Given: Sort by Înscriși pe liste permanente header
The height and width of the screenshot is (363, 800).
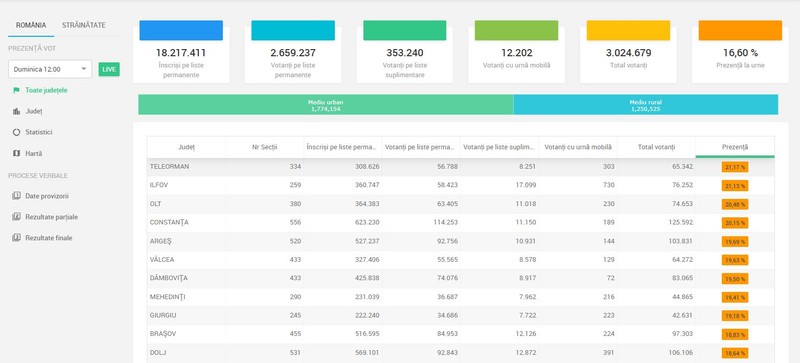Looking at the screenshot, I should pyautogui.click(x=343, y=147).
